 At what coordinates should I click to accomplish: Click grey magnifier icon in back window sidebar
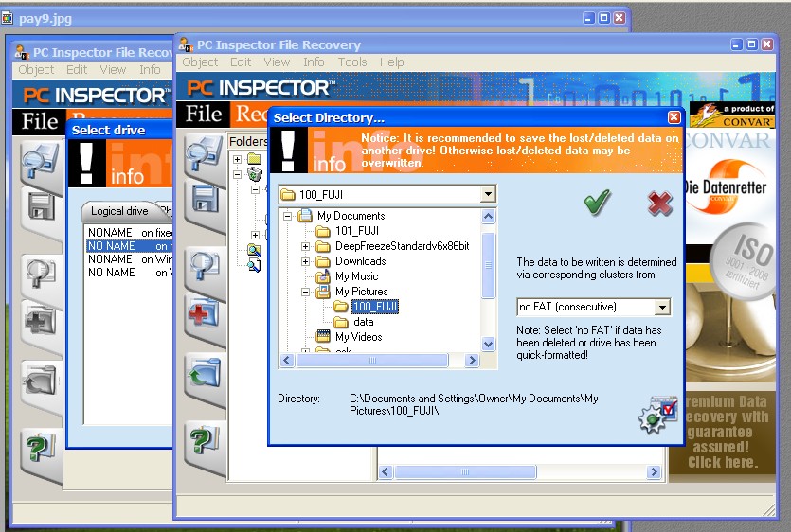pyautogui.click(x=41, y=274)
